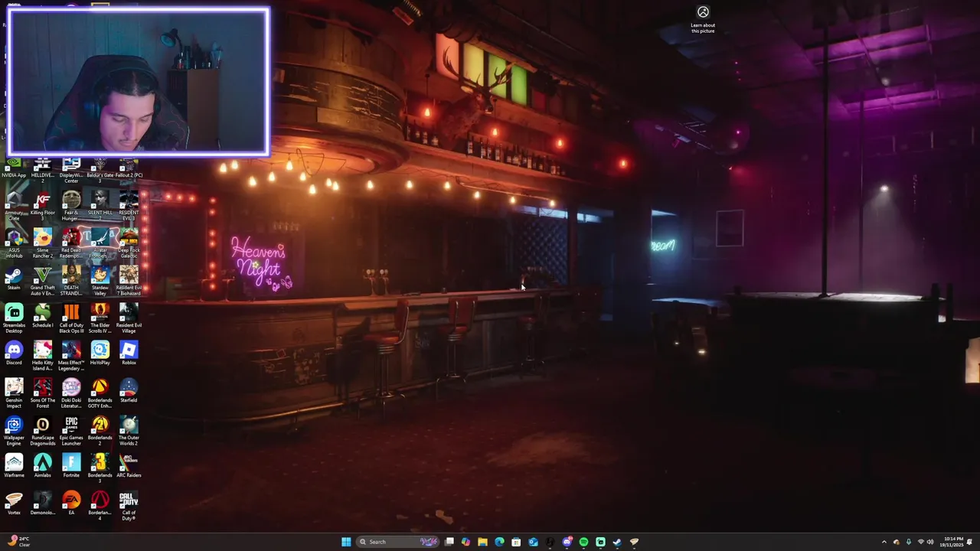The height and width of the screenshot is (551, 980).
Task: Launch DEATH STRANDING from the desktop
Action: pos(71,281)
